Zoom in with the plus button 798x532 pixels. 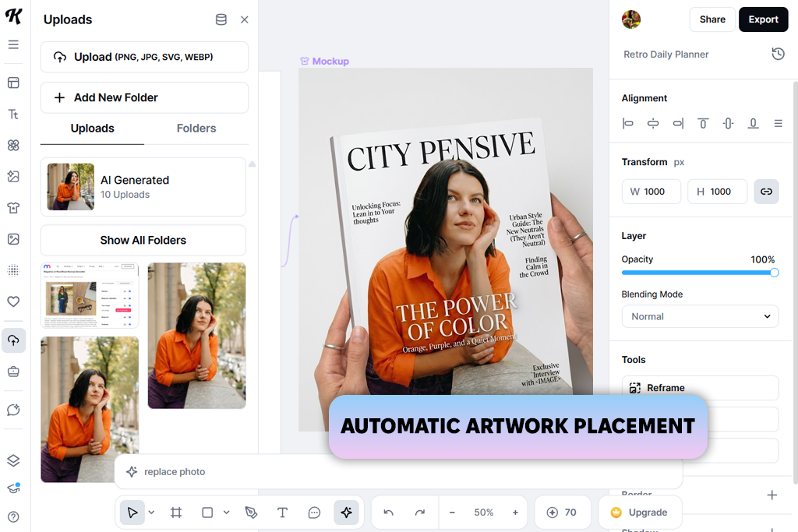pyautogui.click(x=515, y=513)
